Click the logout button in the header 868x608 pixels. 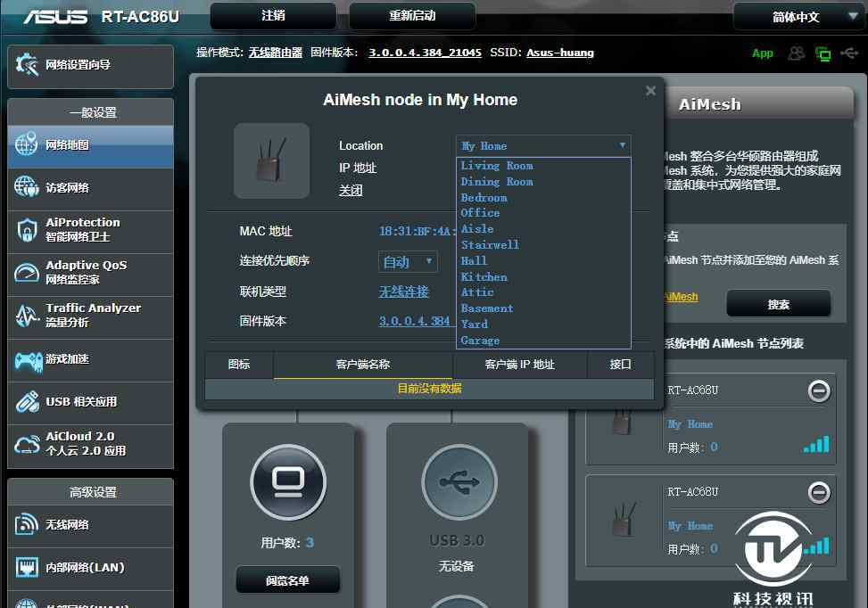(274, 16)
